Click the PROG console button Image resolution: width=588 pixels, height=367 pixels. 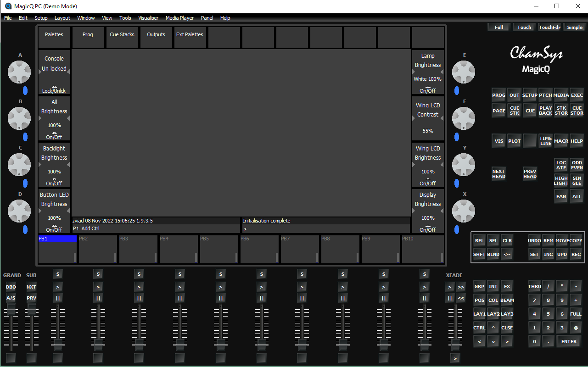point(499,95)
